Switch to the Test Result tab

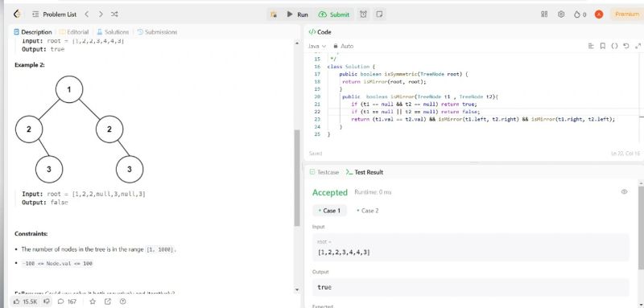tap(365, 172)
